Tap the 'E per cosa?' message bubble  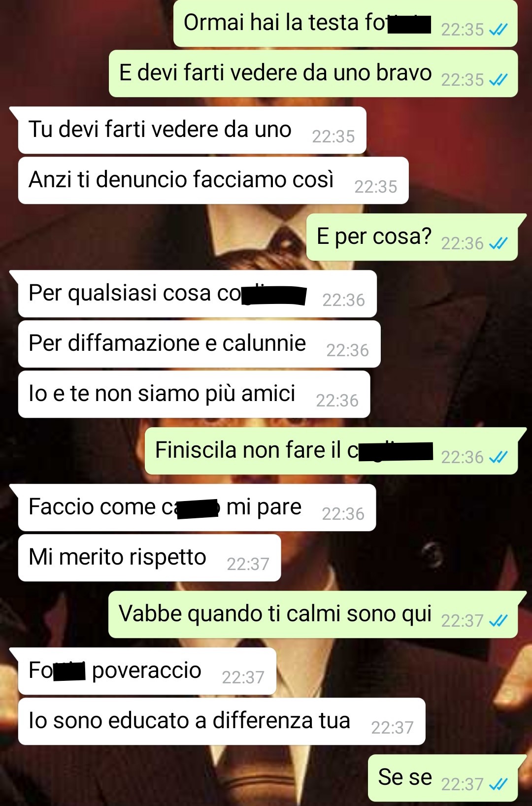click(412, 237)
